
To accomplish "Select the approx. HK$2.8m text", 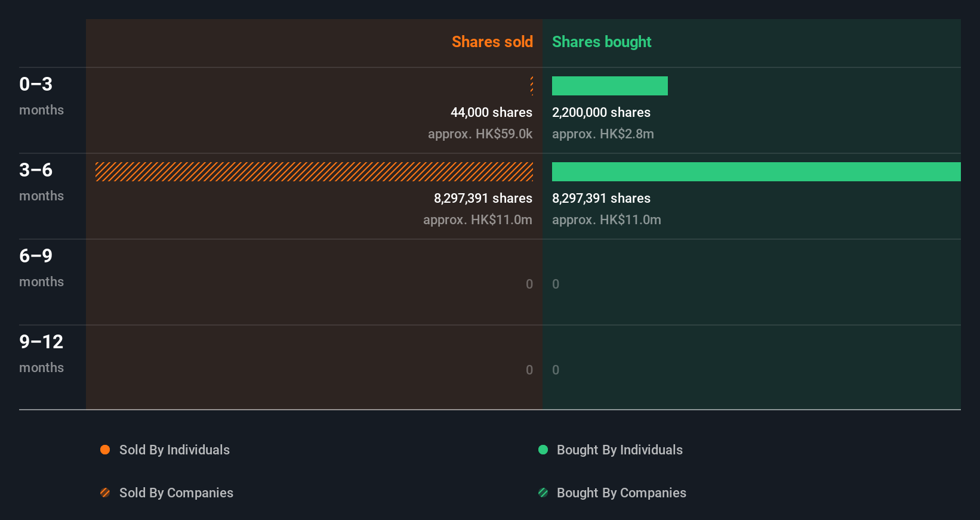I will (x=603, y=134).
